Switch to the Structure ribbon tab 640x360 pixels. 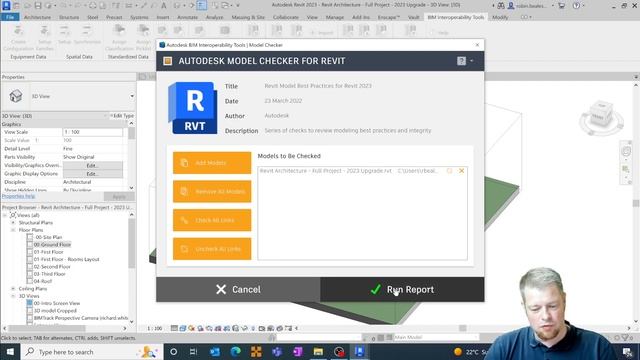69,17
